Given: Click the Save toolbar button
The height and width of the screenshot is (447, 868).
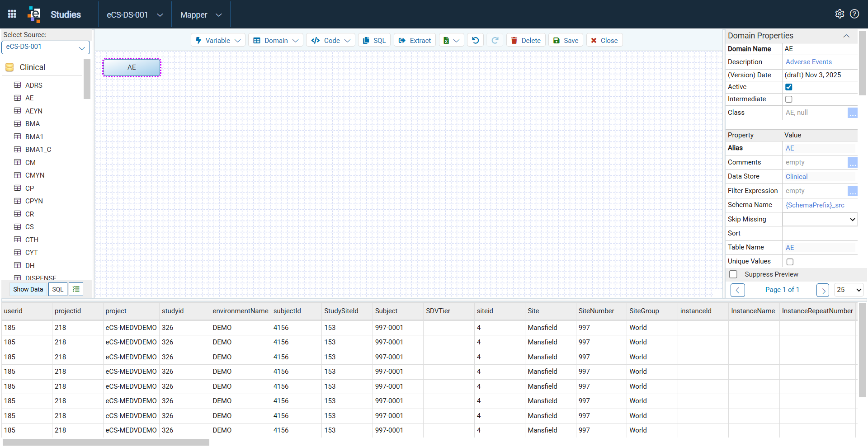Looking at the screenshot, I should [x=566, y=40].
